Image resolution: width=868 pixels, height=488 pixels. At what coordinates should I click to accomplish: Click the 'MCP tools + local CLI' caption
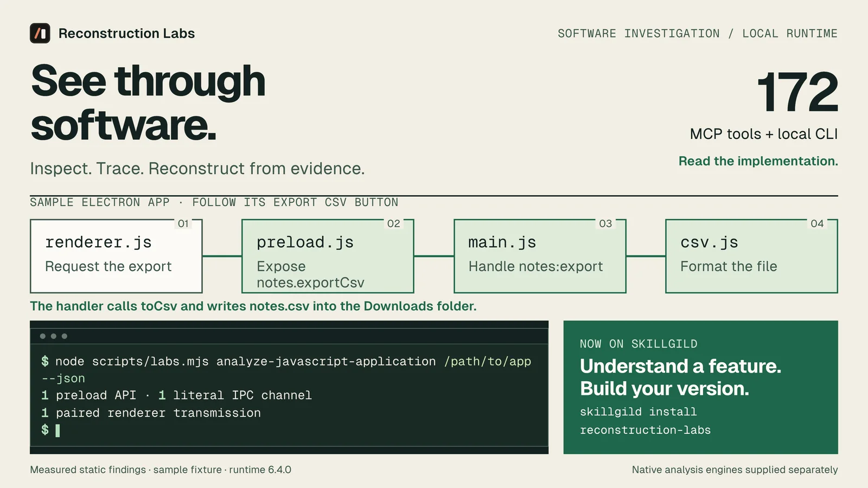[x=764, y=134]
